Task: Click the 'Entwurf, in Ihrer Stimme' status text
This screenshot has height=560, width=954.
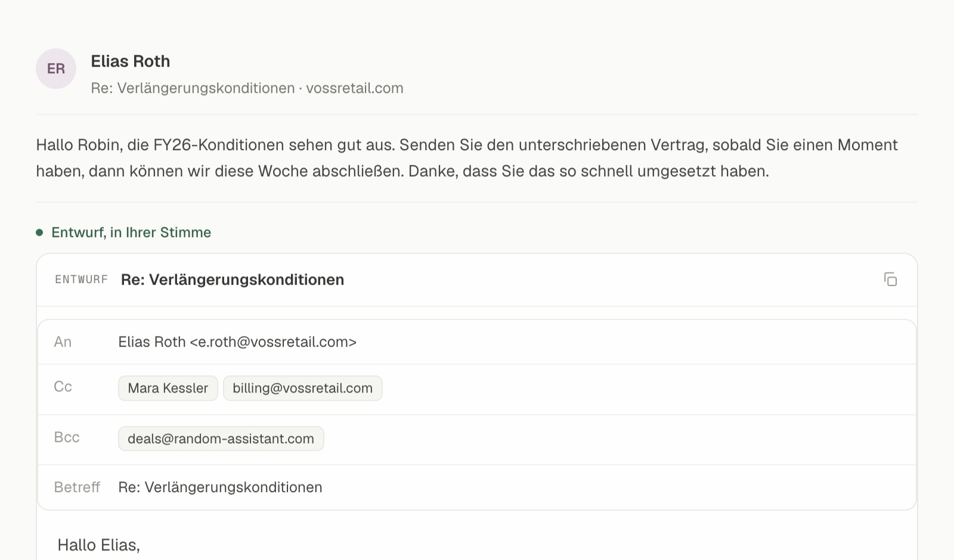Action: [131, 232]
